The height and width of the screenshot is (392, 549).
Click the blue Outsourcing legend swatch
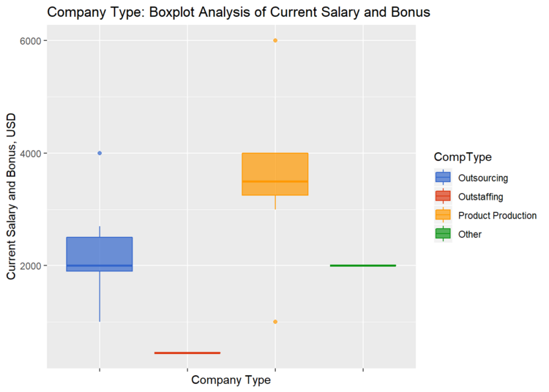coord(443,177)
